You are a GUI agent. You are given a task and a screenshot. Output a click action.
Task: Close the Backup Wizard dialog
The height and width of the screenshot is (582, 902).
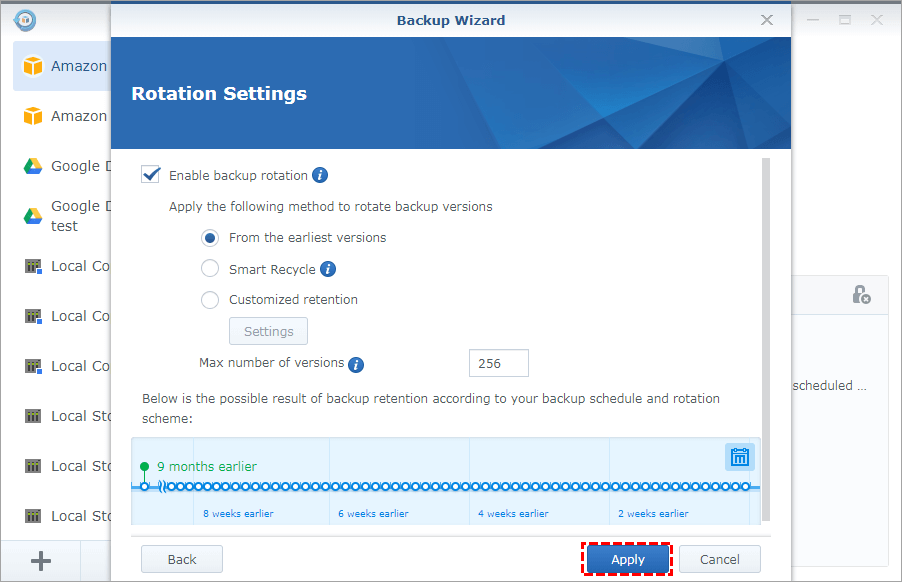coord(767,20)
